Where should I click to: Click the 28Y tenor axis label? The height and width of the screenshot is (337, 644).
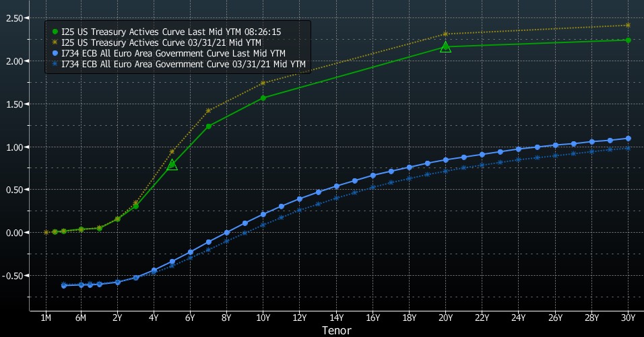click(592, 317)
